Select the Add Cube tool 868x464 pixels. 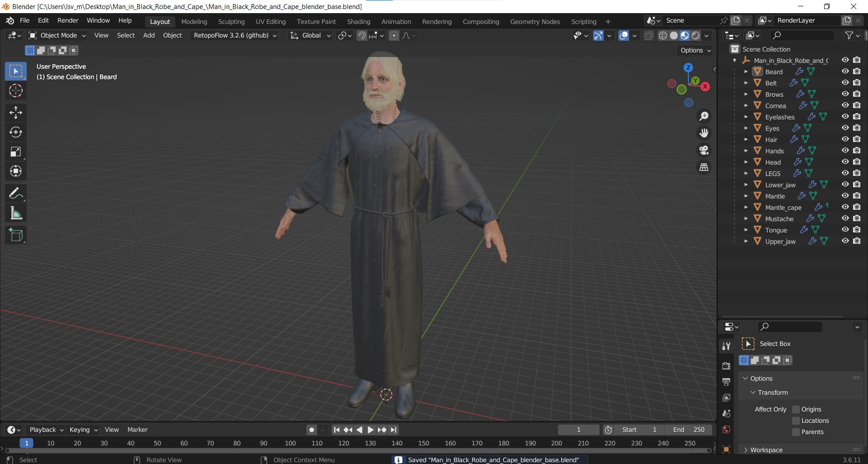(x=16, y=235)
